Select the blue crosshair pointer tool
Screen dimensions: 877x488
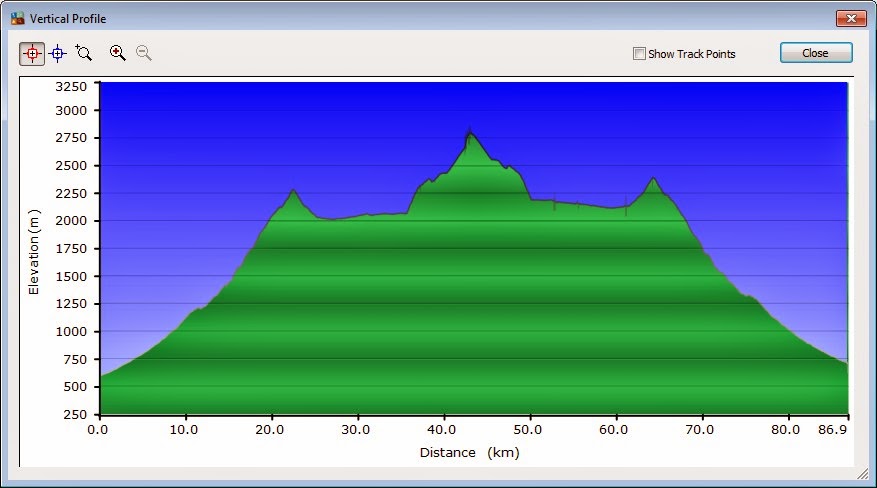tap(58, 53)
